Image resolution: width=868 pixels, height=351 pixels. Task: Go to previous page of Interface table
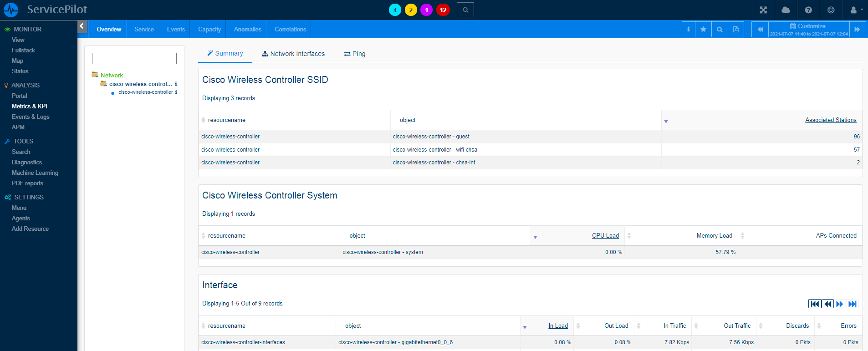point(828,304)
